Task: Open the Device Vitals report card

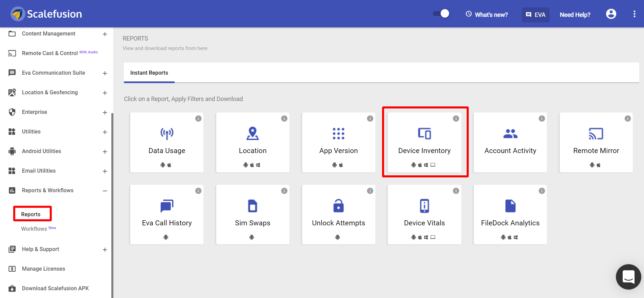Action: 424,215
